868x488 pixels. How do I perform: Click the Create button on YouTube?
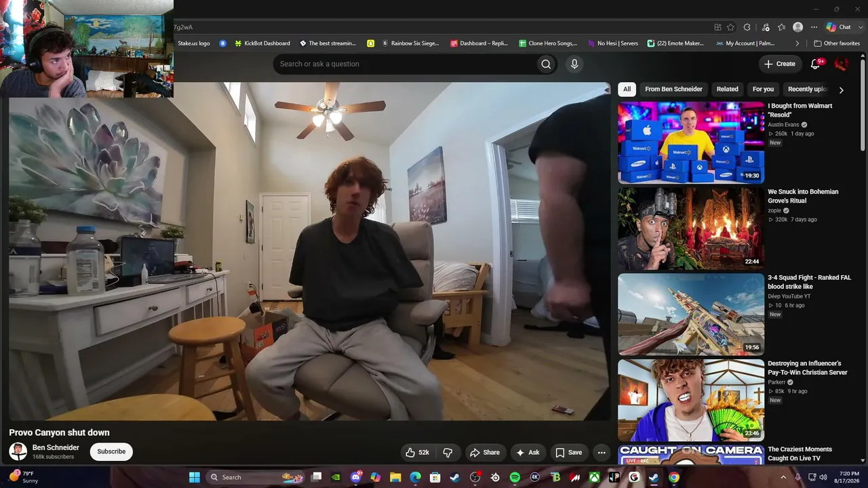[780, 64]
